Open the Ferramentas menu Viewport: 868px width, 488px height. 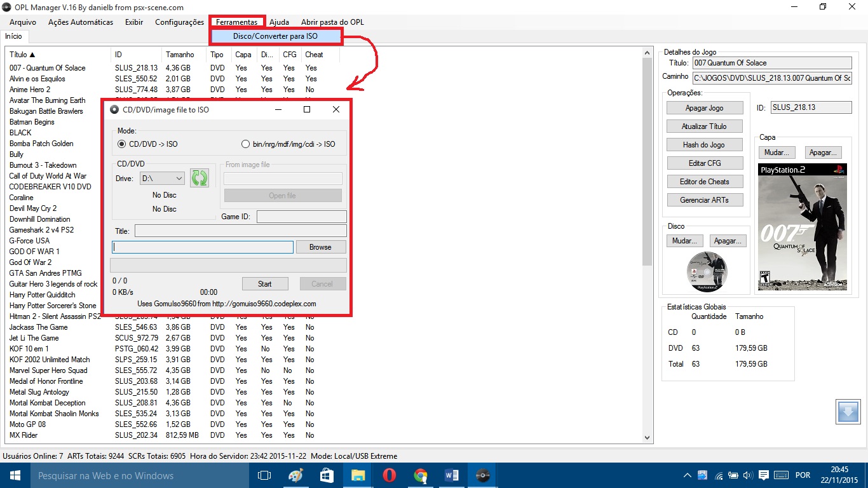pyautogui.click(x=236, y=22)
